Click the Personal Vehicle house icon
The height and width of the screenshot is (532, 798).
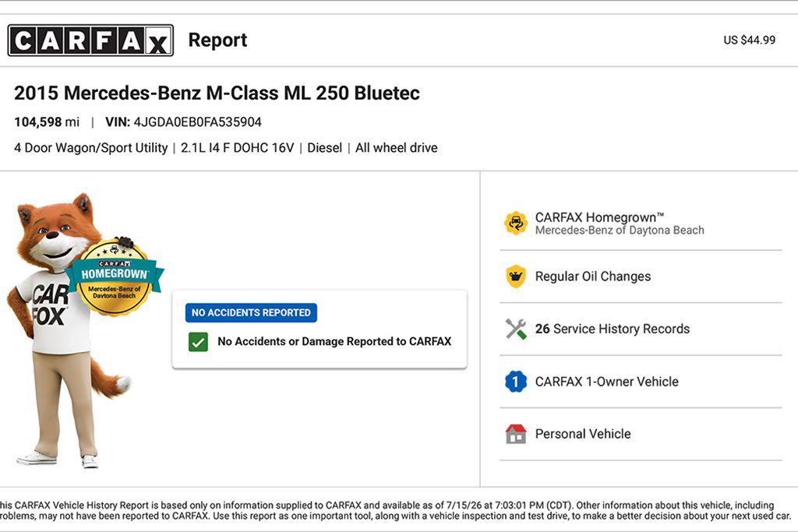click(516, 434)
